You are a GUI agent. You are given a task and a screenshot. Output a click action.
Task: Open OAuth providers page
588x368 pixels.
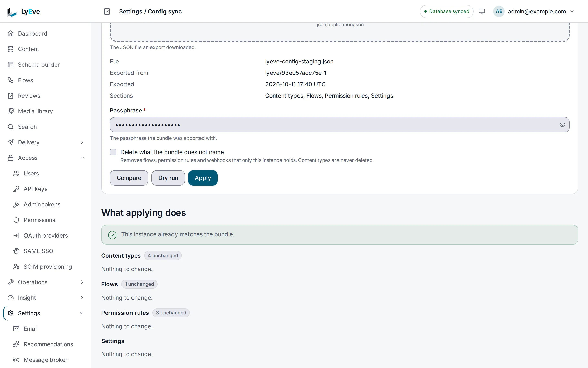(x=46, y=236)
